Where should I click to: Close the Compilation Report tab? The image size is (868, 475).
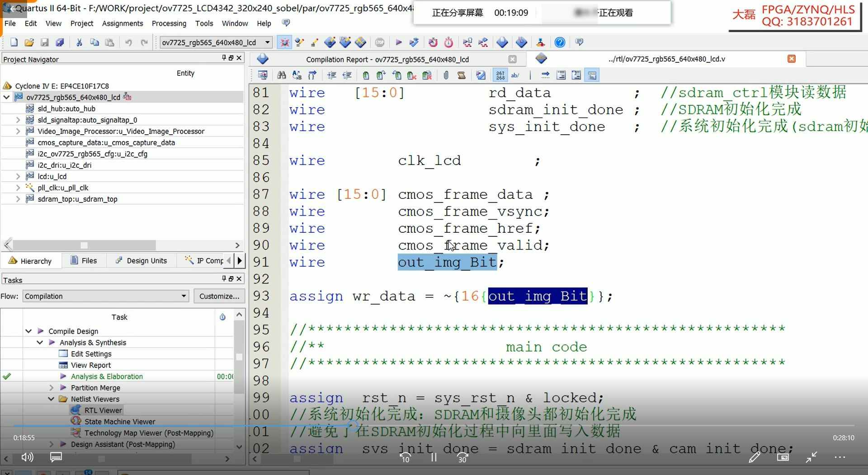[x=512, y=59]
